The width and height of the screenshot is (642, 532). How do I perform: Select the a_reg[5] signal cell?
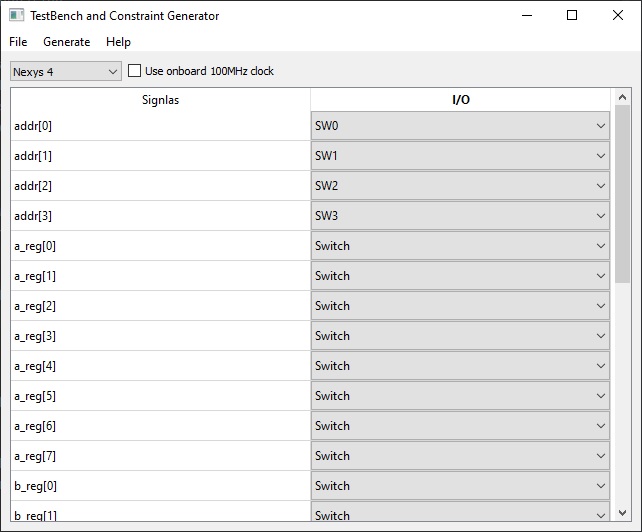pos(160,396)
